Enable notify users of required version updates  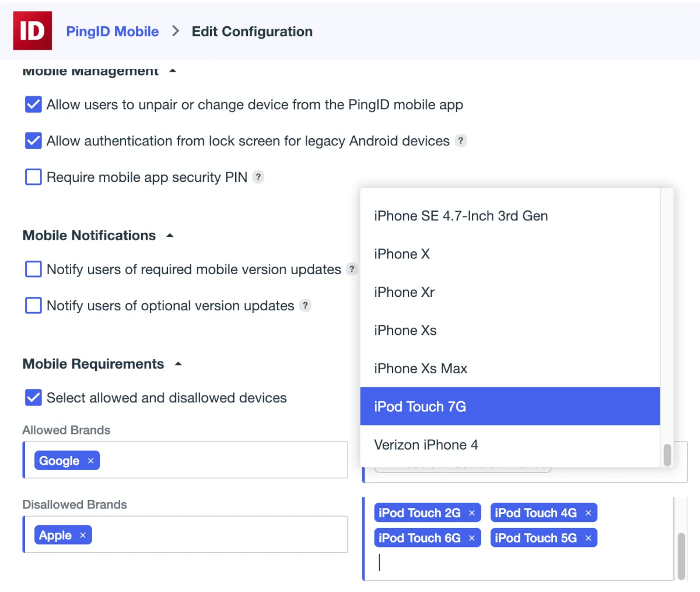(x=33, y=269)
